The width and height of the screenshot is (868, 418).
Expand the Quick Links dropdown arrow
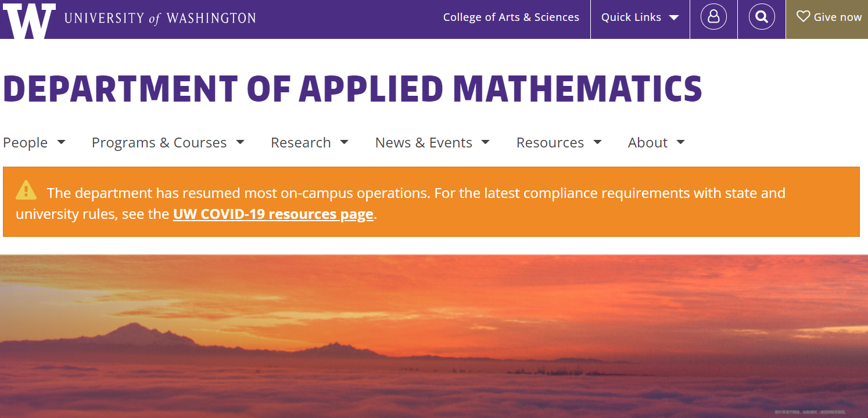coord(674,17)
